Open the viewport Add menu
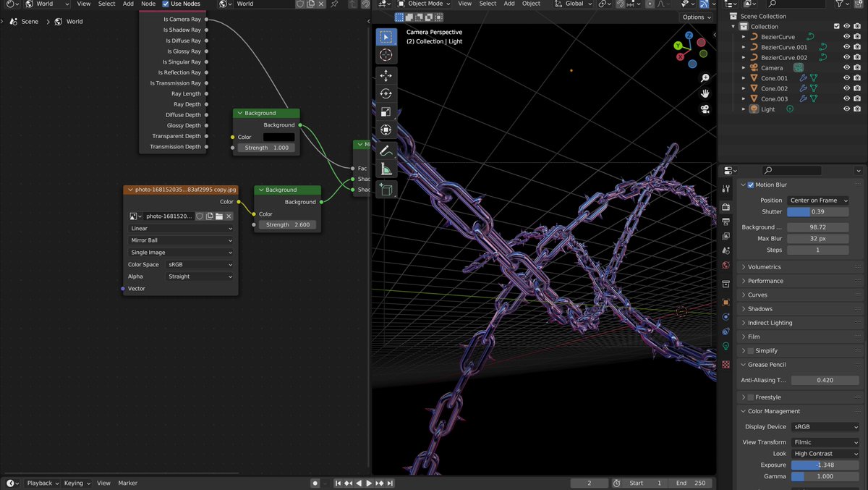 point(509,4)
